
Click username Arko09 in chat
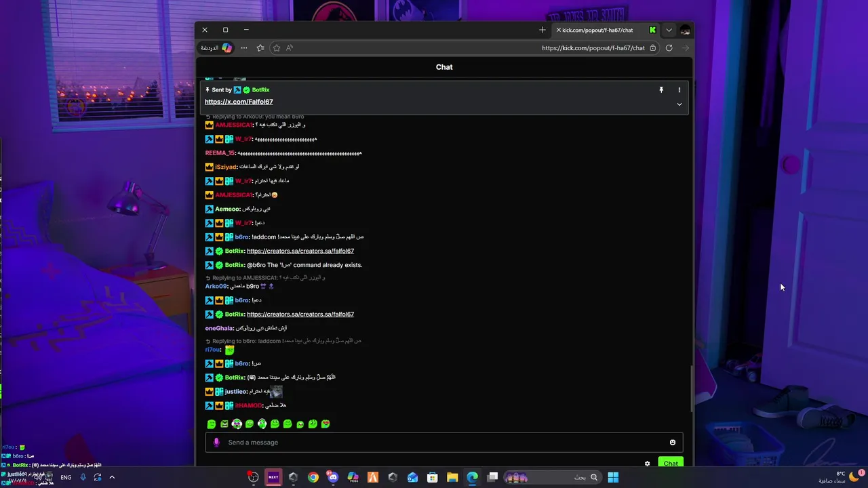216,286
